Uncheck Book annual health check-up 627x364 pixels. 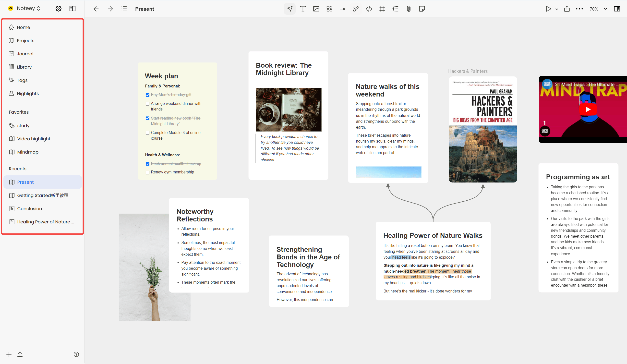(147, 164)
